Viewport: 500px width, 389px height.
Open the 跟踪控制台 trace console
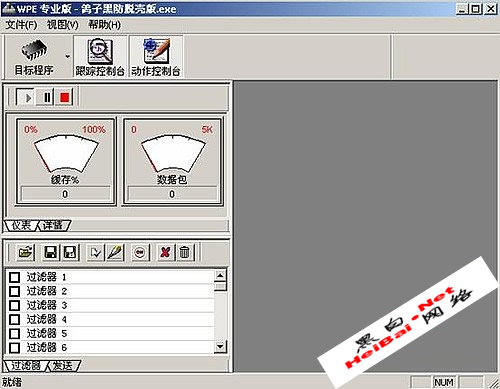pyautogui.click(x=100, y=57)
